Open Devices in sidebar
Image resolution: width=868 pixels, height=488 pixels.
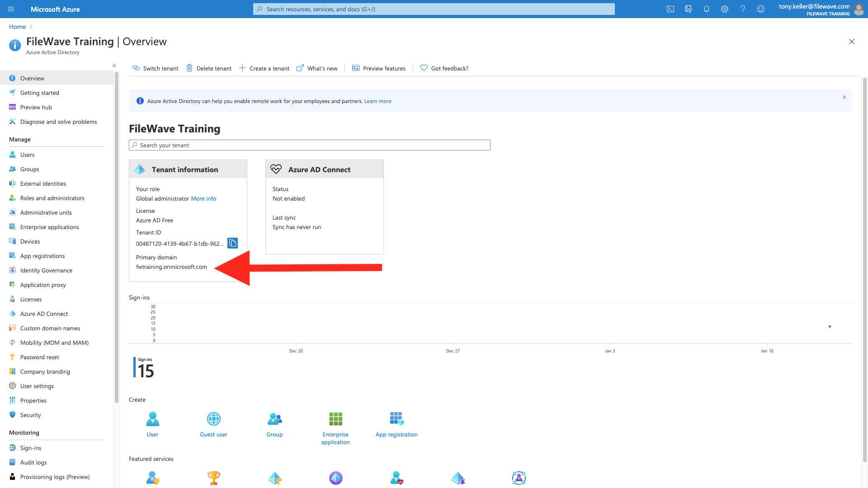57,241
